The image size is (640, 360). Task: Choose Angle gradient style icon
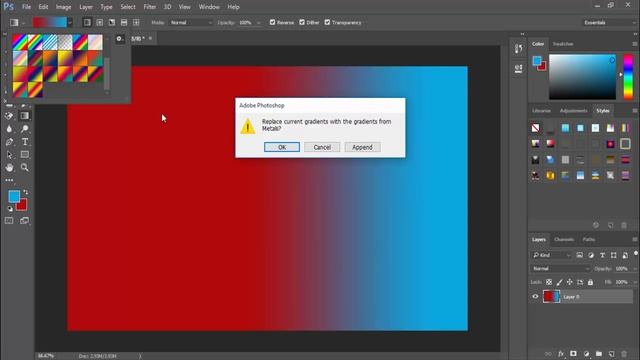111,22
